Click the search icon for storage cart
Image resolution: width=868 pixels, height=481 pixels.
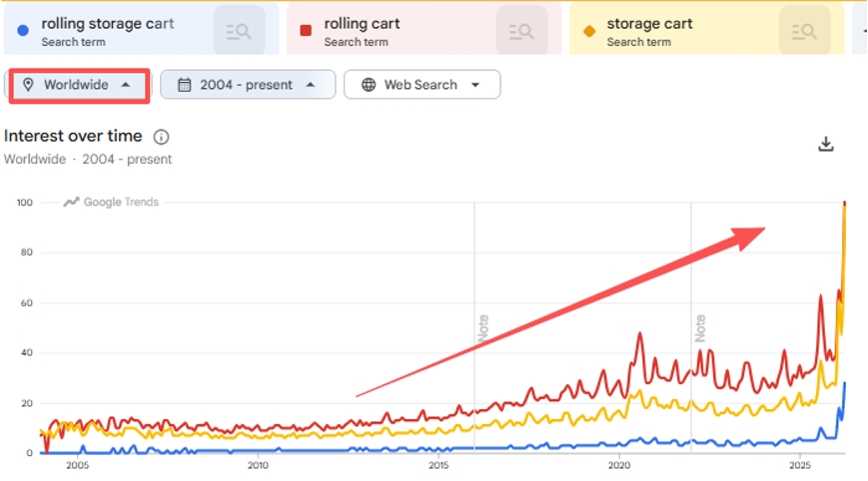tap(804, 31)
